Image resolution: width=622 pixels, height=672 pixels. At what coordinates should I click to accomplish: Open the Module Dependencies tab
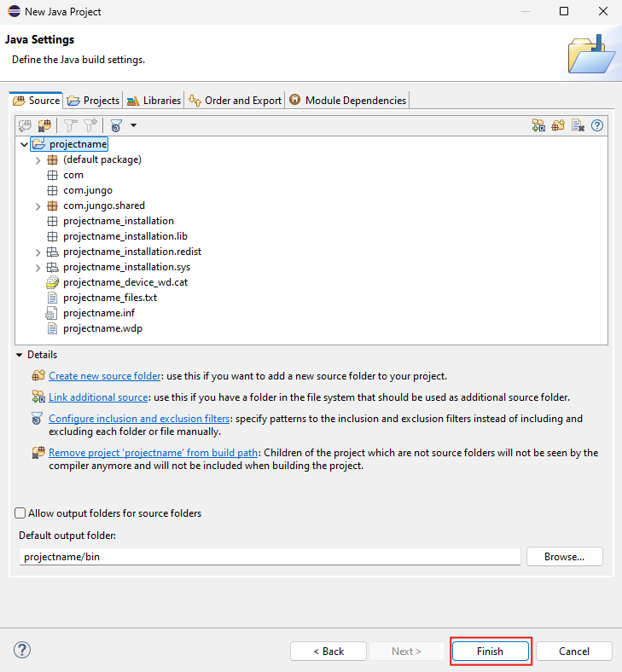click(347, 101)
